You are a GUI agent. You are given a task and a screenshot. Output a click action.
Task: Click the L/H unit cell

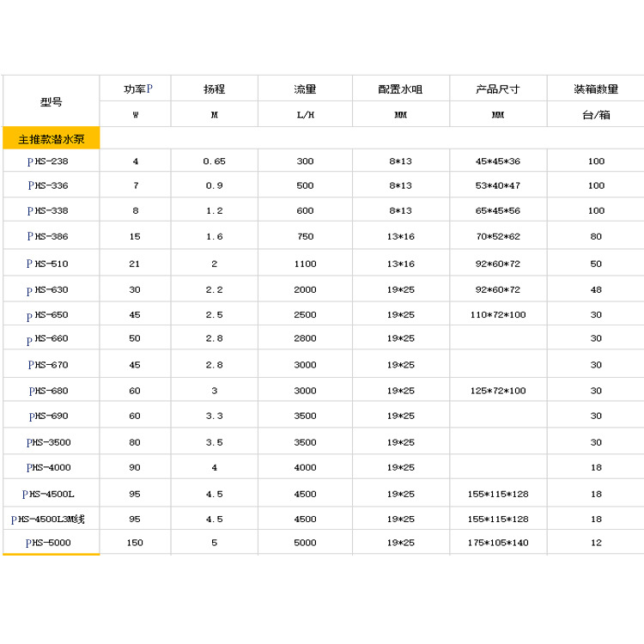tap(305, 114)
